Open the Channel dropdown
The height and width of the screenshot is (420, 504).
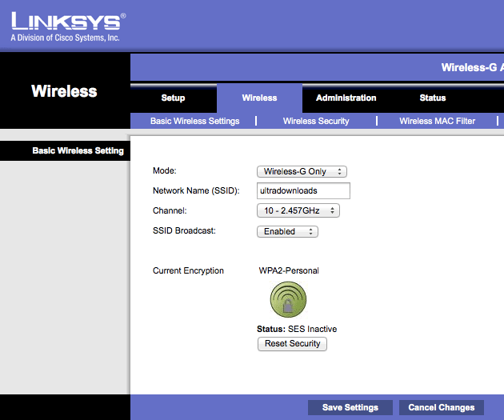click(298, 211)
